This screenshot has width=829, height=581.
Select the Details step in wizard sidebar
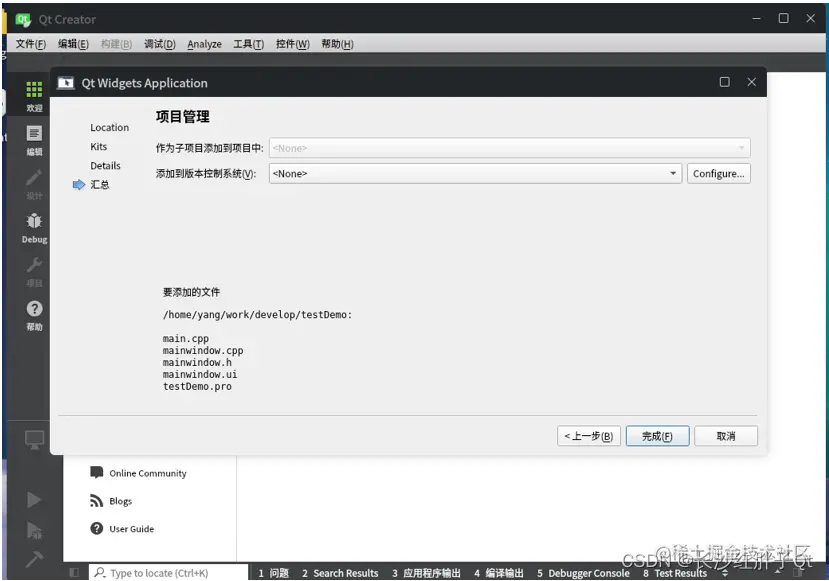click(104, 165)
